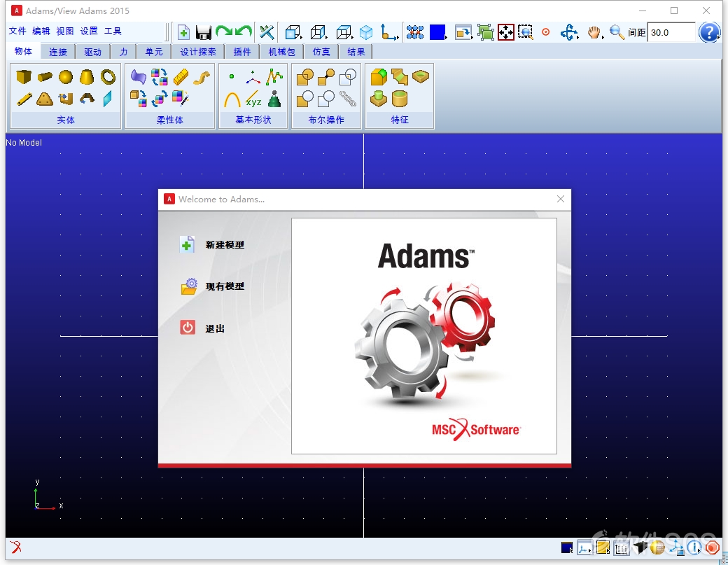
Task: Click 现有模型 in Welcome dialog
Action: tap(212, 286)
